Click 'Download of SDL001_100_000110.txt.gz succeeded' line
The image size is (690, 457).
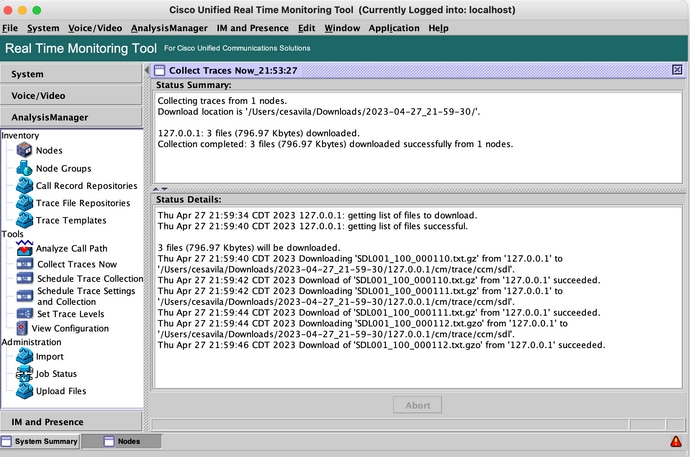pyautogui.click(x=379, y=280)
